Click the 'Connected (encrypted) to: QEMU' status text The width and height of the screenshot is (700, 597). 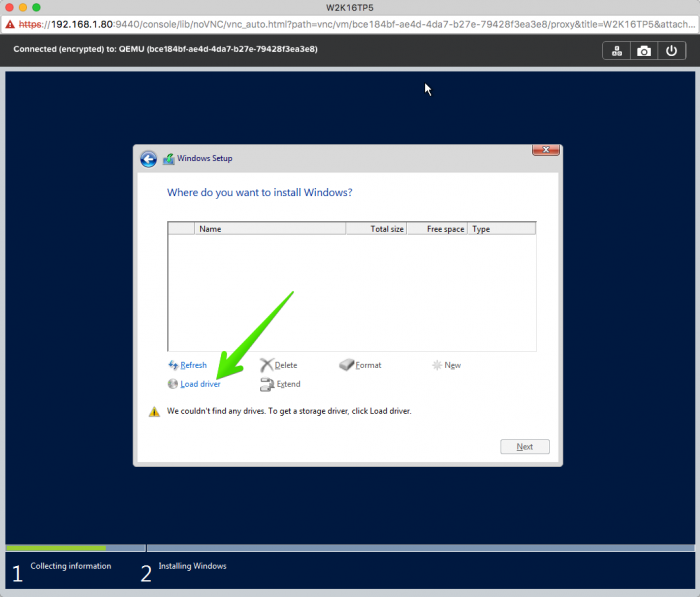click(165, 49)
